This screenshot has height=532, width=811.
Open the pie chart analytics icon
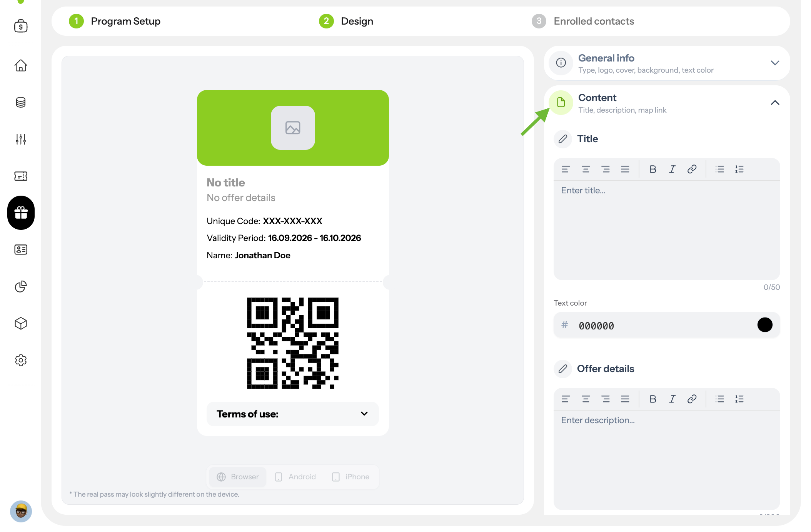[21, 286]
